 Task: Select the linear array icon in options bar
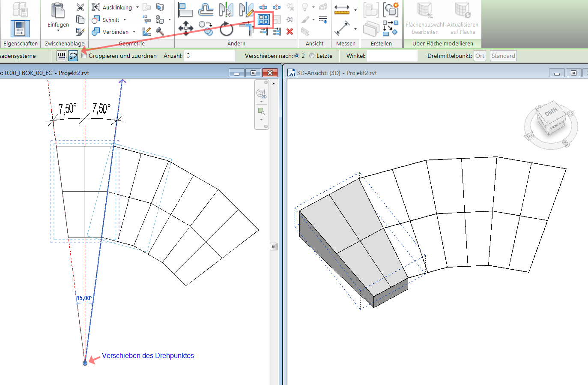tap(62, 56)
